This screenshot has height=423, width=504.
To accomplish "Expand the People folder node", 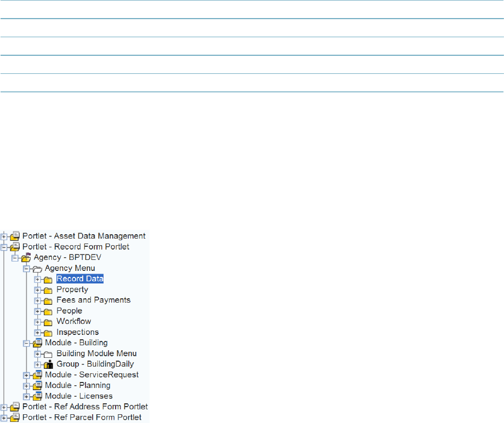I will [x=38, y=311].
